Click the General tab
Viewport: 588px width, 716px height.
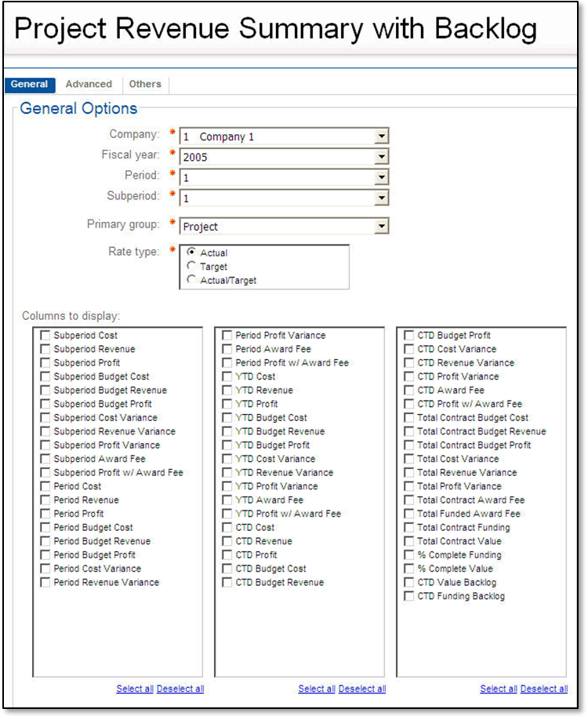30,85
